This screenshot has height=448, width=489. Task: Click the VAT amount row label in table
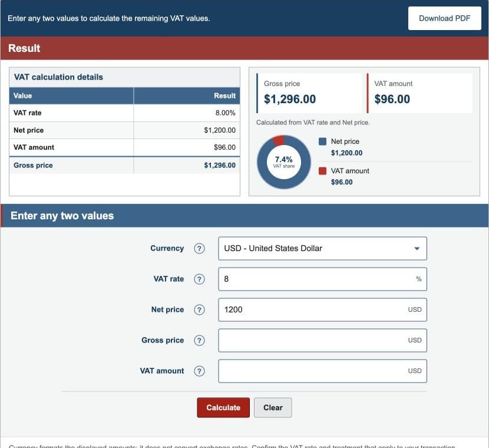[34, 147]
